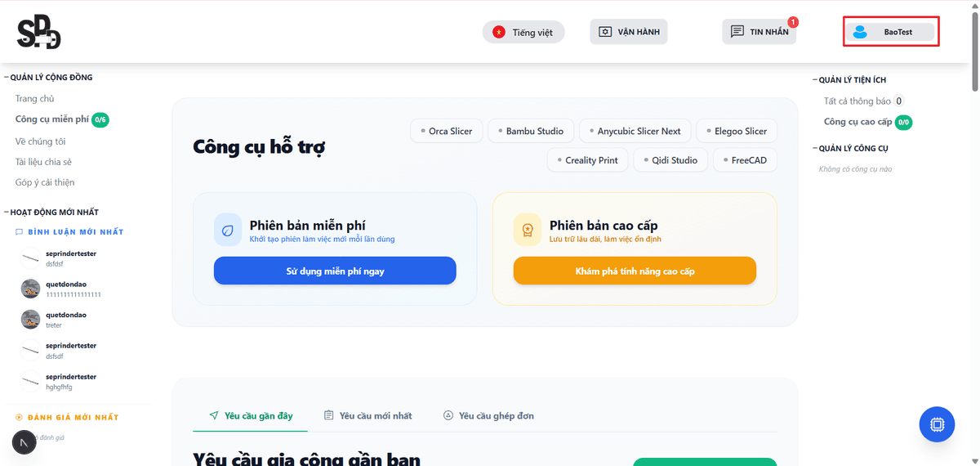Click the medal icon of Phiên bản cao cấp

tap(528, 230)
